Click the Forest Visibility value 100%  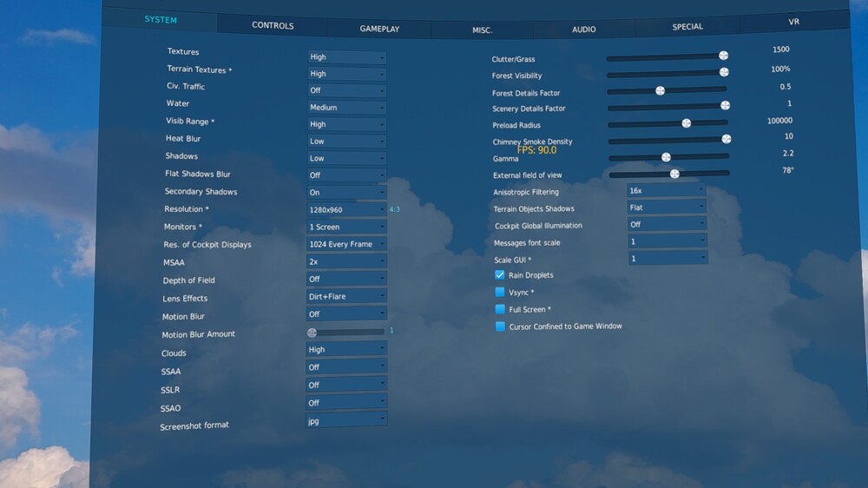(x=780, y=69)
